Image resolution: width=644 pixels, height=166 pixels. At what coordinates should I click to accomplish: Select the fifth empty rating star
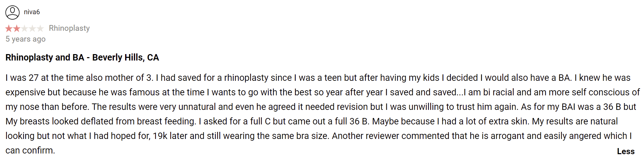[40, 28]
